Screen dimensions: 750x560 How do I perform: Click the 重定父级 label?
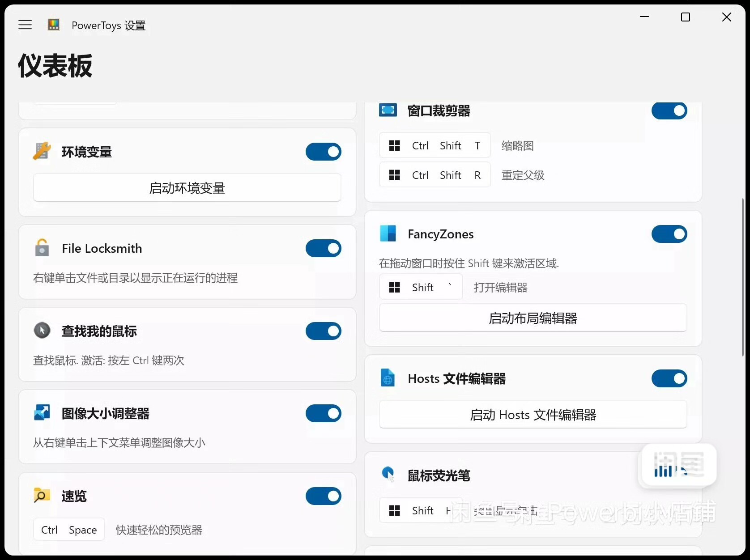[523, 175]
